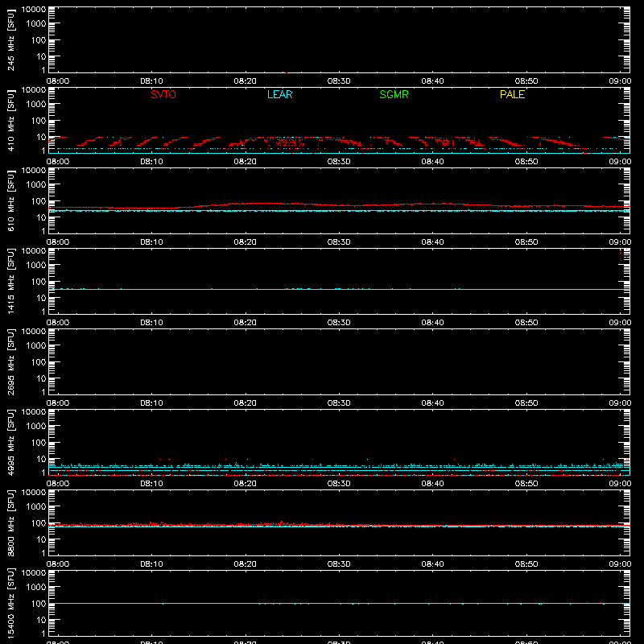Click 08:30 under the 1415 MHz panel

coord(339,323)
